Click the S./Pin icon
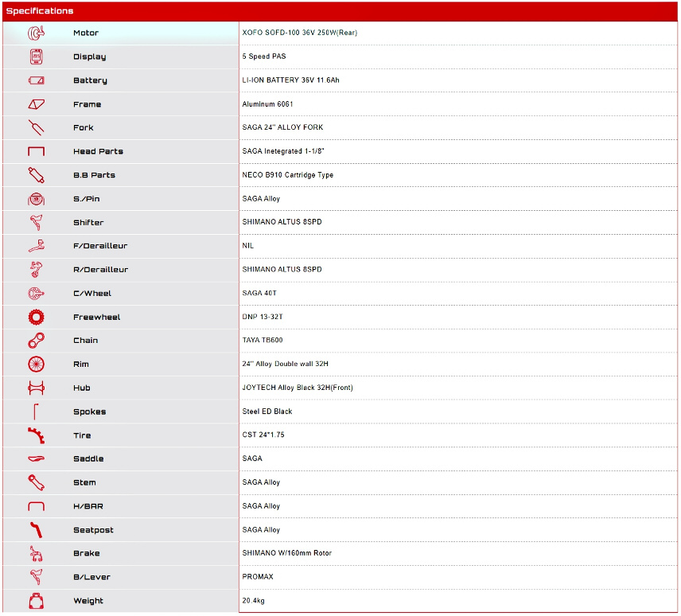Image resolution: width=681 pixels, height=616 pixels. coord(36,200)
